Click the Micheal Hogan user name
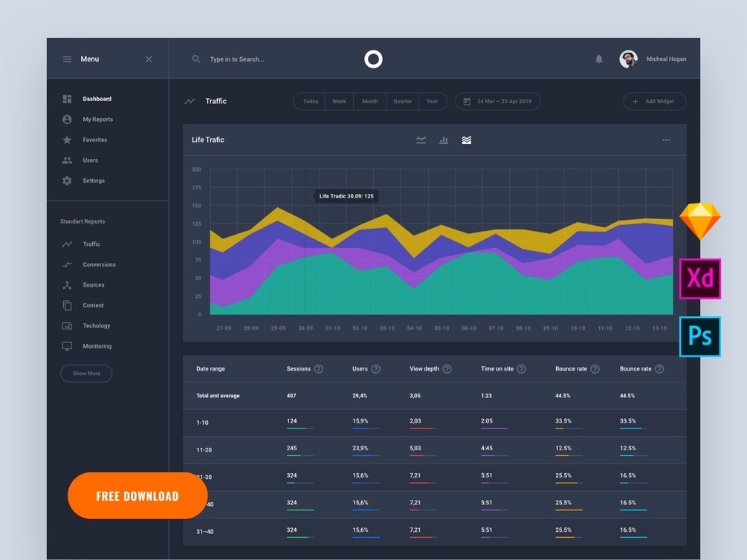The image size is (747, 560). tap(666, 59)
